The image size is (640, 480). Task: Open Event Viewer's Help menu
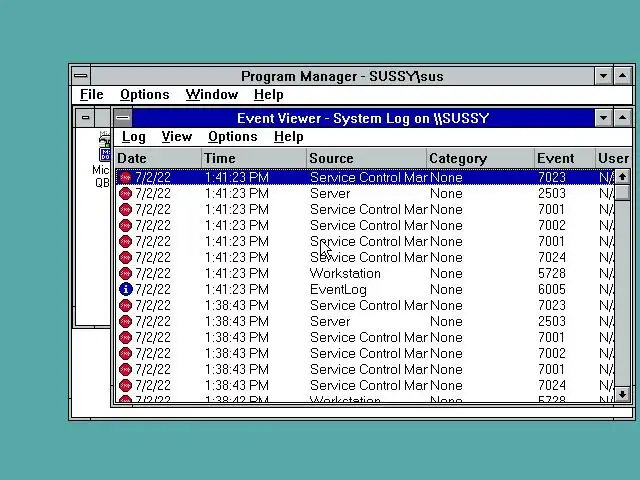(289, 137)
